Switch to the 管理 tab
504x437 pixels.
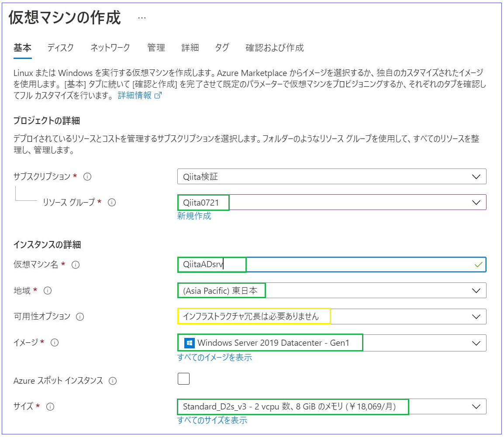pyautogui.click(x=156, y=48)
